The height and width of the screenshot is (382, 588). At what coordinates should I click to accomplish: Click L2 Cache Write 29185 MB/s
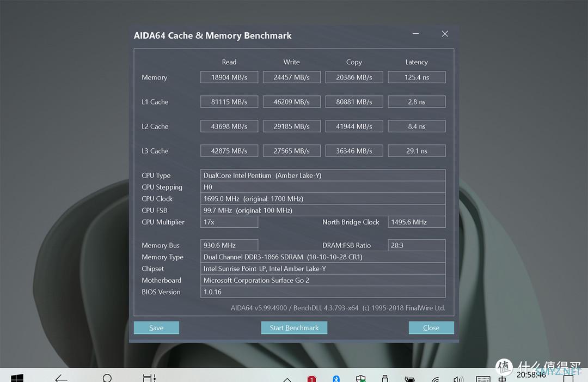(292, 126)
